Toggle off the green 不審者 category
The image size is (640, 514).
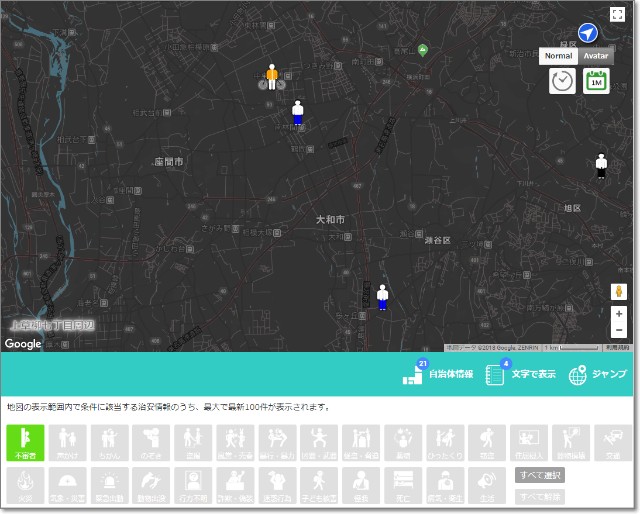(x=25, y=441)
